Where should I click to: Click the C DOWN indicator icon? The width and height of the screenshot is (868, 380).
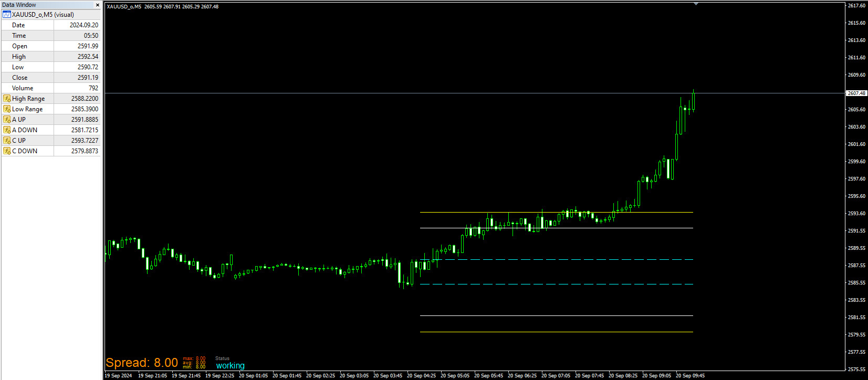[x=7, y=151]
